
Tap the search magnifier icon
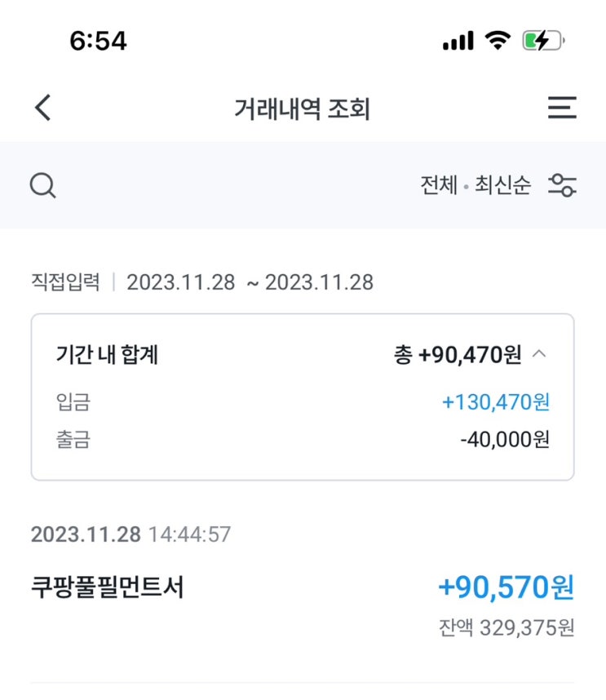click(x=42, y=186)
